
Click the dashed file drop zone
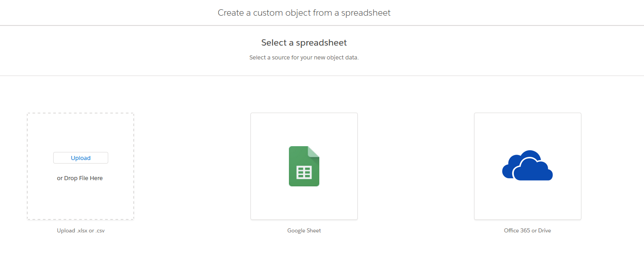[80, 197]
